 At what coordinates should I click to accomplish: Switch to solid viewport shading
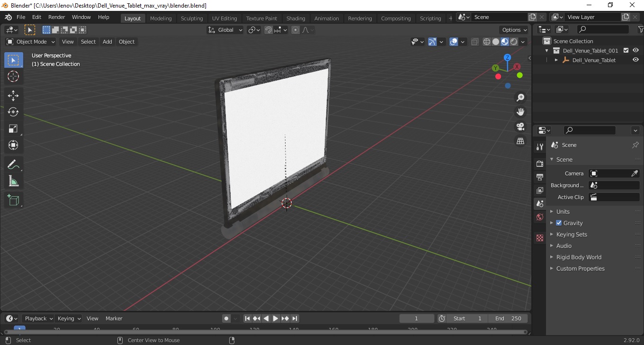(x=496, y=42)
